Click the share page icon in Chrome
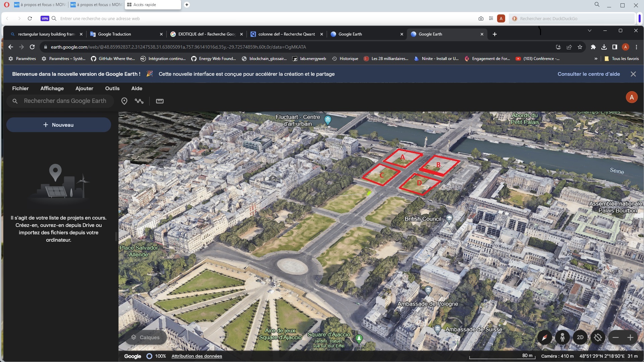This screenshot has height=362, width=644. 569,47
